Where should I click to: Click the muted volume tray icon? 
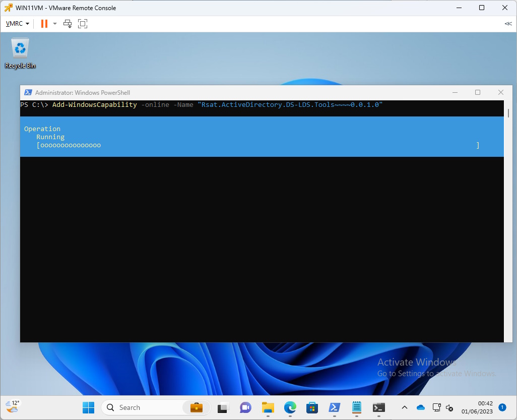449,408
